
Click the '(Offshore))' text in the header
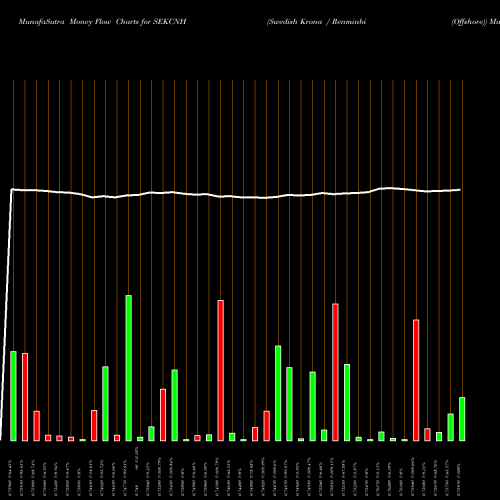[x=469, y=22]
